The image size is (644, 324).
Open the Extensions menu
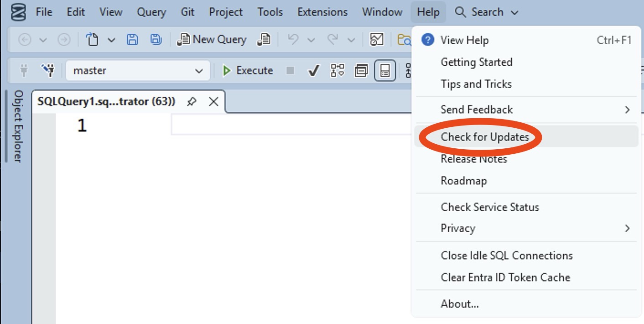coord(322,12)
